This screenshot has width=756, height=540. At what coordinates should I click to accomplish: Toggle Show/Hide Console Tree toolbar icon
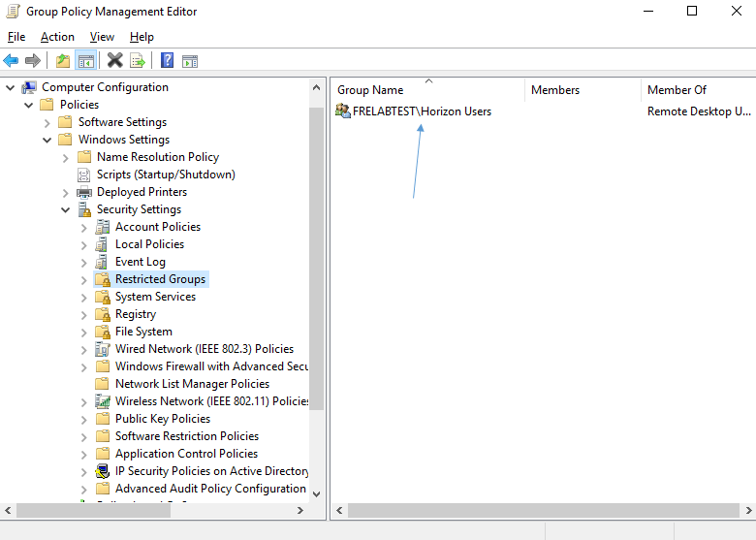[x=86, y=61]
